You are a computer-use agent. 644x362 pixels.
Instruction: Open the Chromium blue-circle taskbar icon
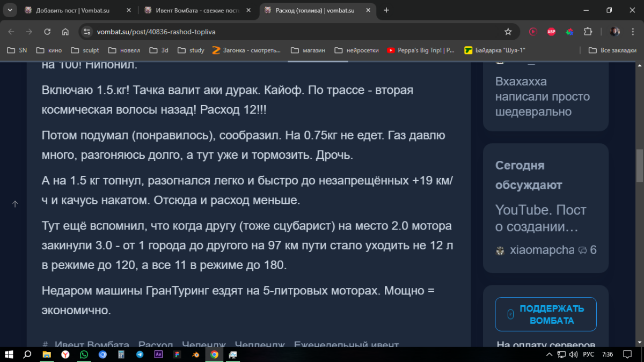[103, 354]
